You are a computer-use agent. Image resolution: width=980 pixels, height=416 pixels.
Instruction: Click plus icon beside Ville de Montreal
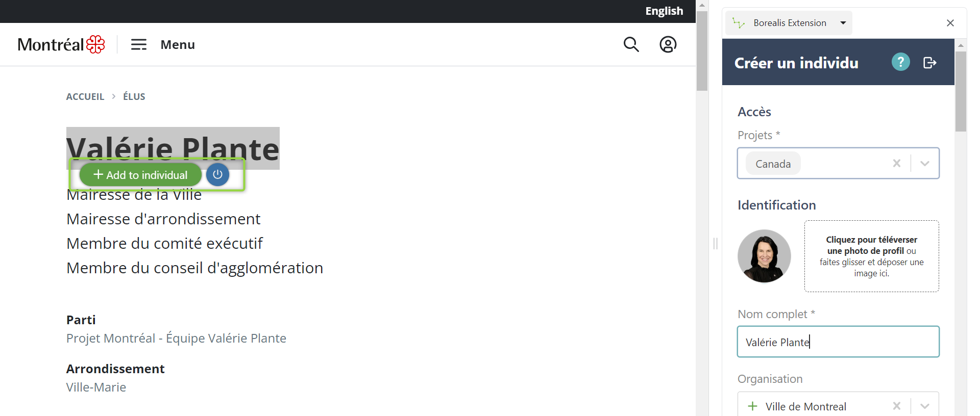[x=752, y=406]
